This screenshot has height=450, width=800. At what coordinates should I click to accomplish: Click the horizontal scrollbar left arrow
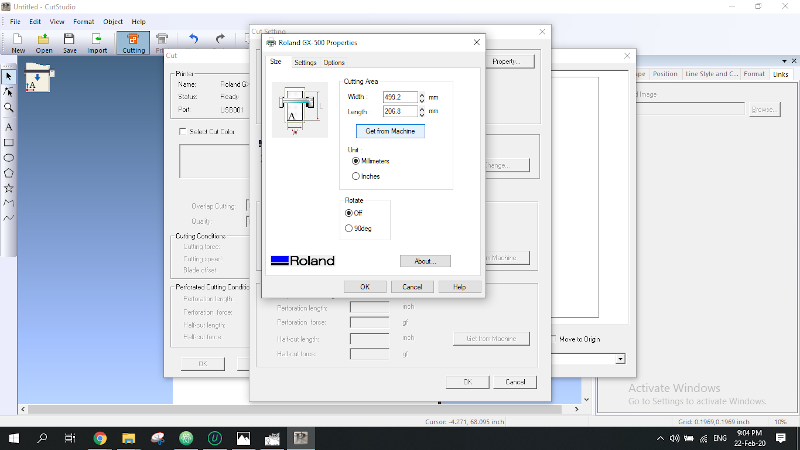pyautogui.click(x=23, y=409)
